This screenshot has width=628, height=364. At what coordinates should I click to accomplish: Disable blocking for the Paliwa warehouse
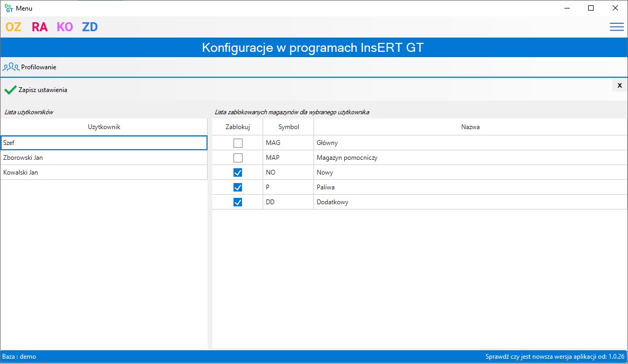coord(237,187)
